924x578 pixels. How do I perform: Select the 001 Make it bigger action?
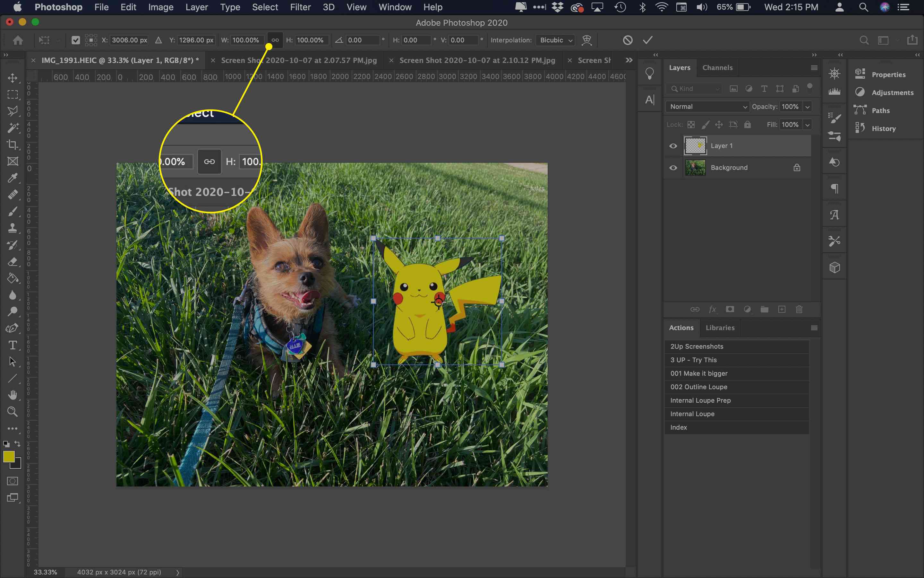pyautogui.click(x=737, y=373)
